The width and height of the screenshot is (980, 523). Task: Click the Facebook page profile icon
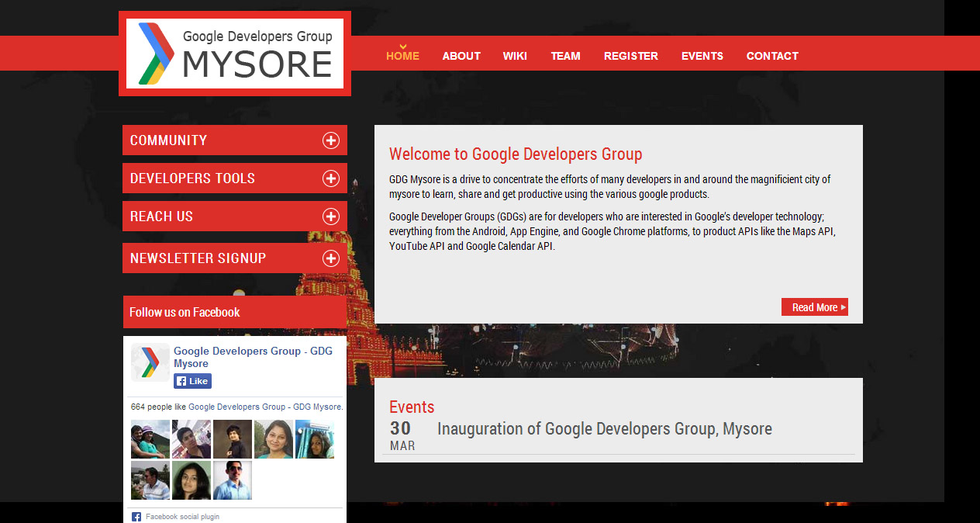[x=150, y=362]
